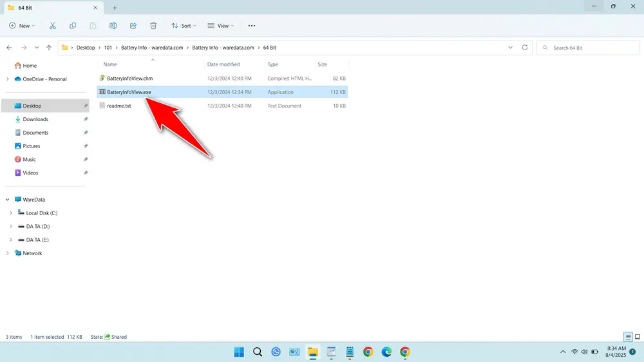Click the volume speaker tray icon
644x362 pixels.
[x=585, y=352]
